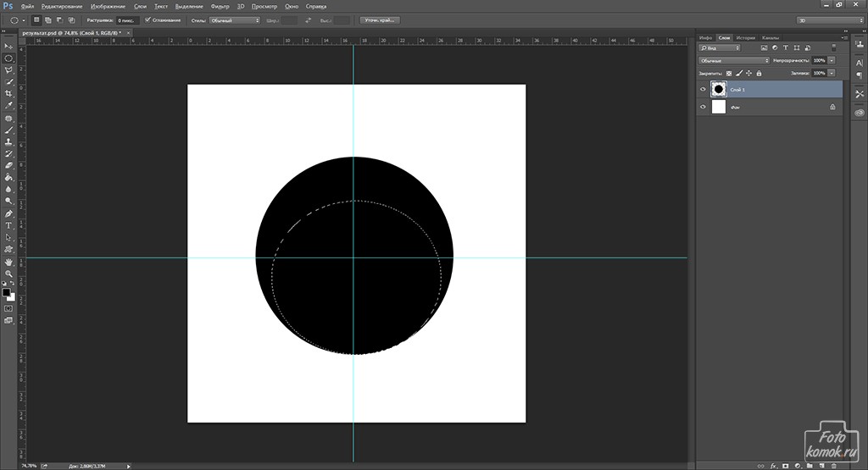868x470 pixels.
Task: Select the History Brush tool
Action: [8, 154]
